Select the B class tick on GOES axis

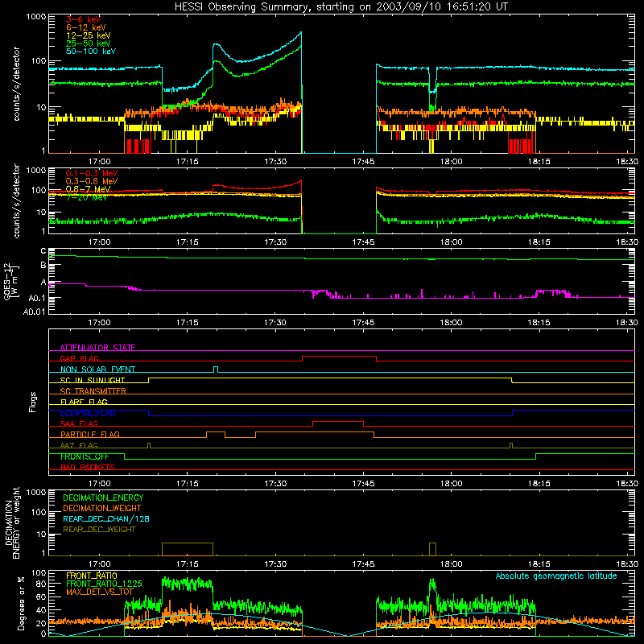click(x=43, y=266)
